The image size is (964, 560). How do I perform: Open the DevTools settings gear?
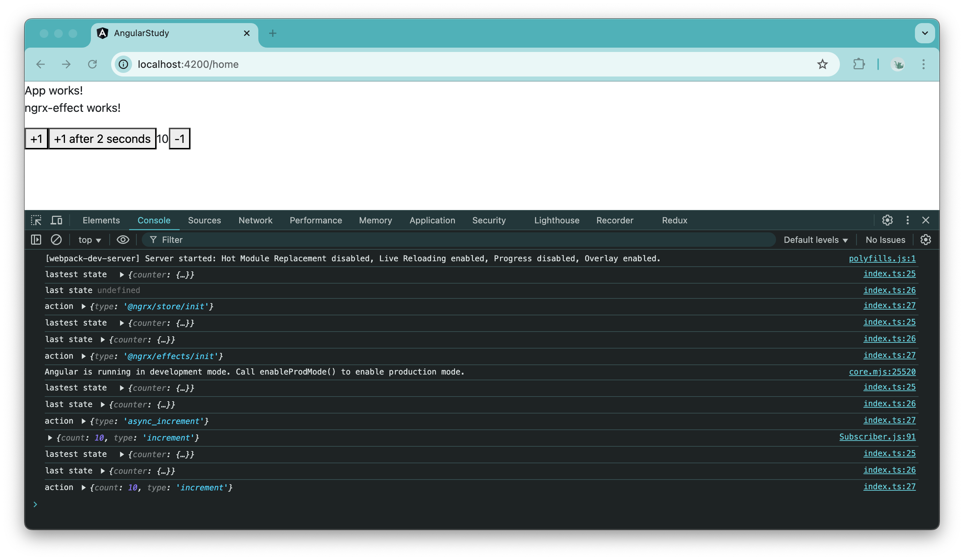click(x=888, y=220)
